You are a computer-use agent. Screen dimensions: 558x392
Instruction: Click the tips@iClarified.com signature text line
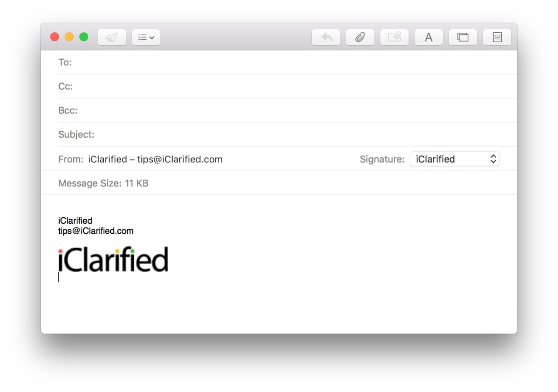96,231
